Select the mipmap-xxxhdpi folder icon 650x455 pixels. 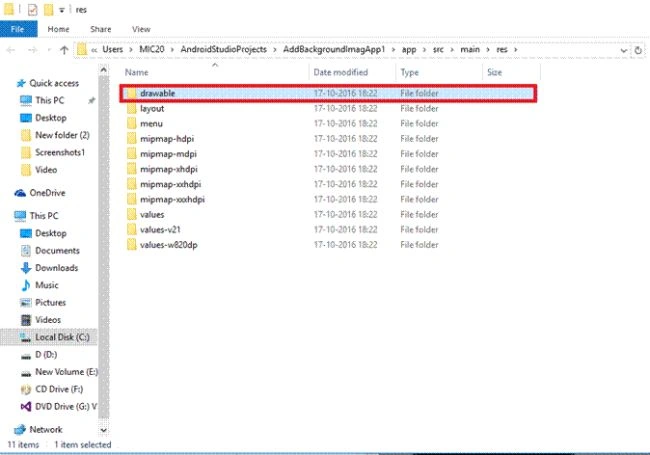pos(132,199)
